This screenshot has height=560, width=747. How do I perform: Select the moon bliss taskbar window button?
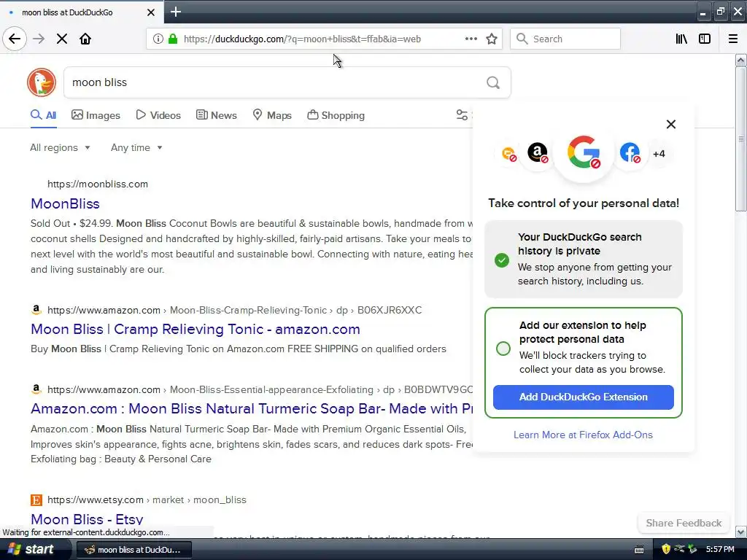point(134,550)
